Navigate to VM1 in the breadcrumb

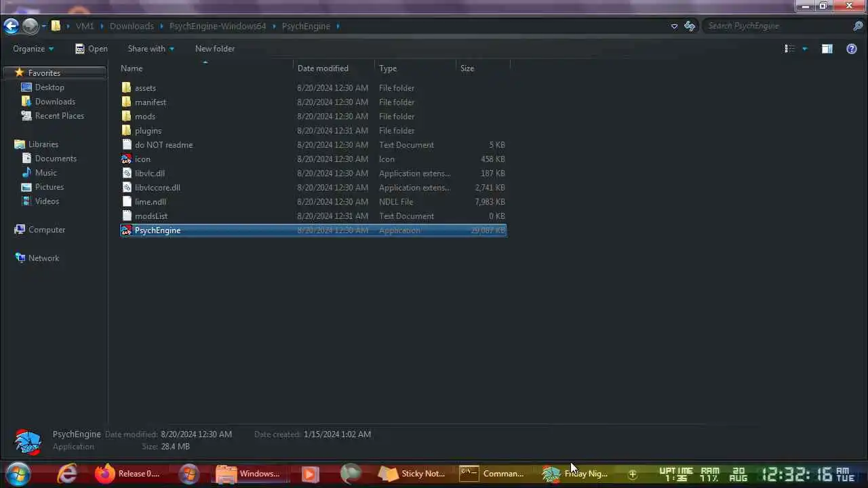point(85,26)
